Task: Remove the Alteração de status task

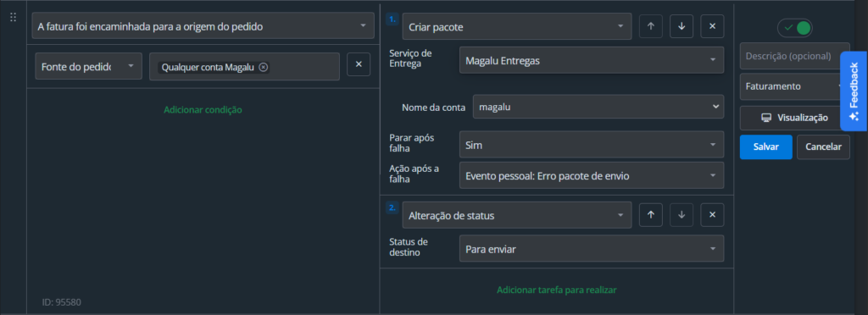Action: pyautogui.click(x=712, y=215)
